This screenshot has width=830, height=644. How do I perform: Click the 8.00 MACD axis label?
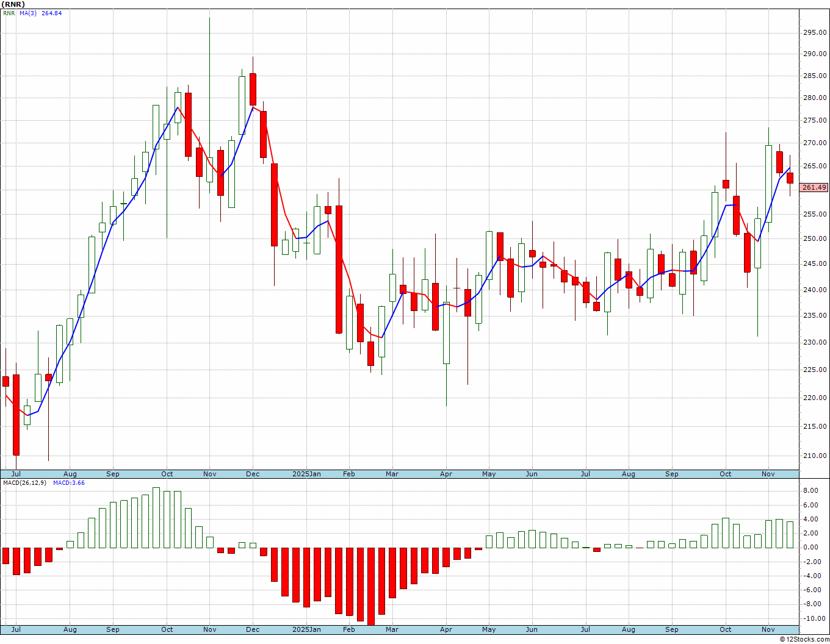click(810, 491)
